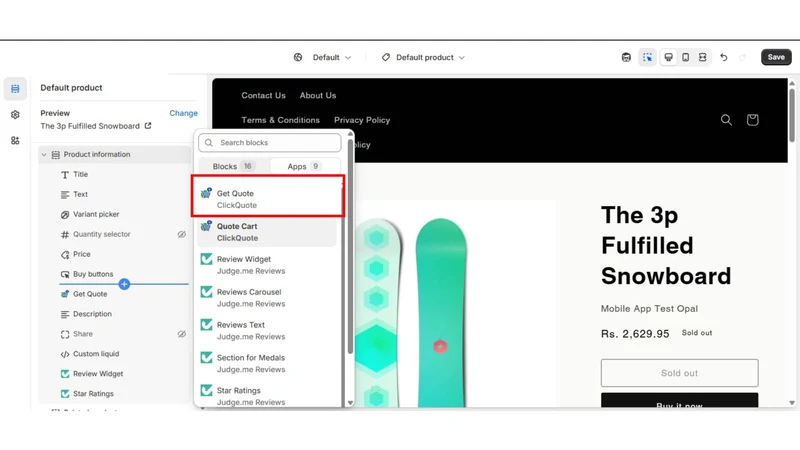The image size is (800, 450).
Task: Click the search icon in store header
Action: [726, 120]
